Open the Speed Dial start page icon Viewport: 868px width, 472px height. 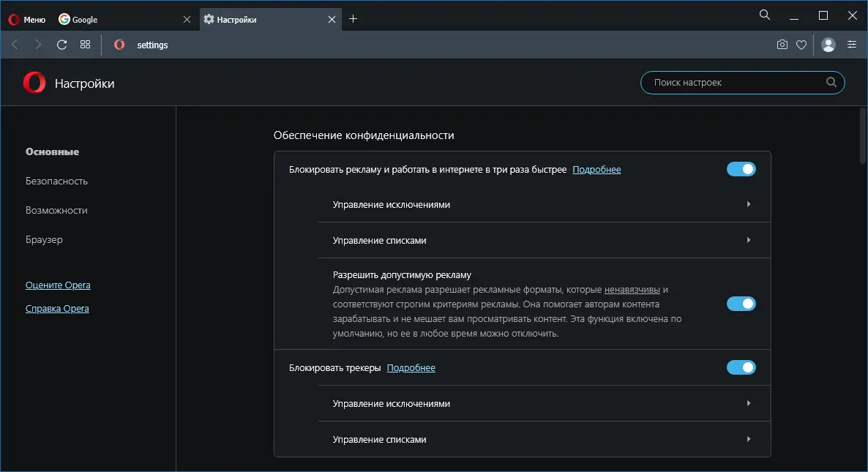point(86,45)
